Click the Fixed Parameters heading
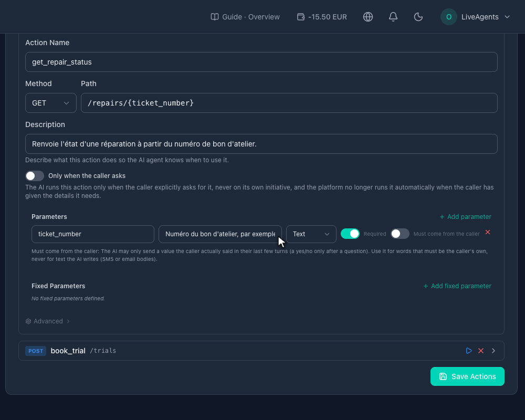The width and height of the screenshot is (525, 420). pyautogui.click(x=58, y=286)
